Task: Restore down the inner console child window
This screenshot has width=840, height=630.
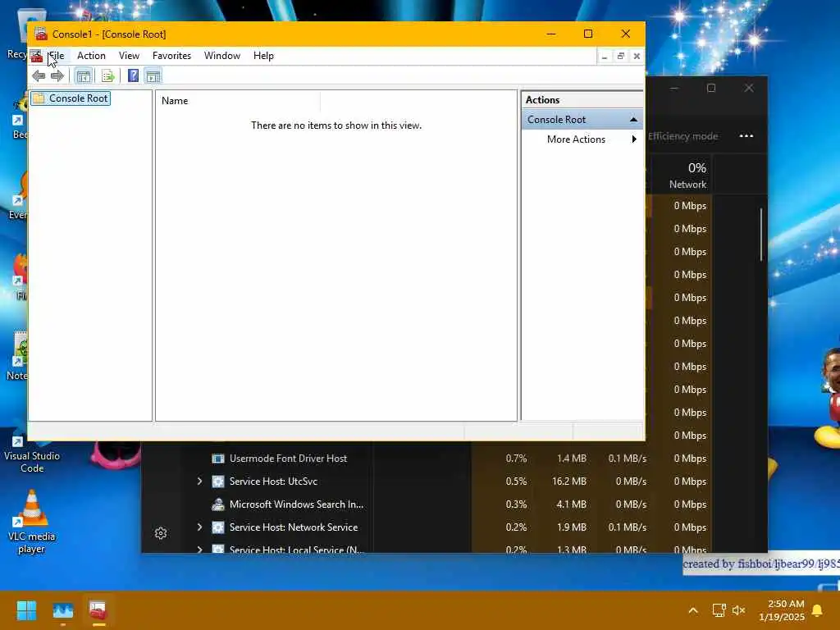Action: pos(620,57)
